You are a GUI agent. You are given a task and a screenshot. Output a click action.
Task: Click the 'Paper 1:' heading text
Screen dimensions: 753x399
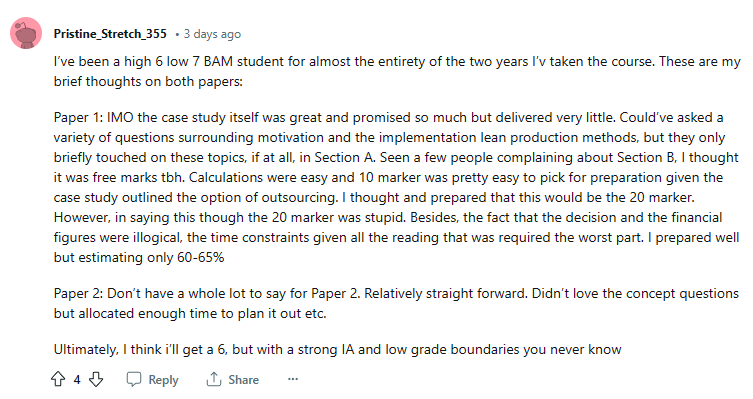pos(78,118)
